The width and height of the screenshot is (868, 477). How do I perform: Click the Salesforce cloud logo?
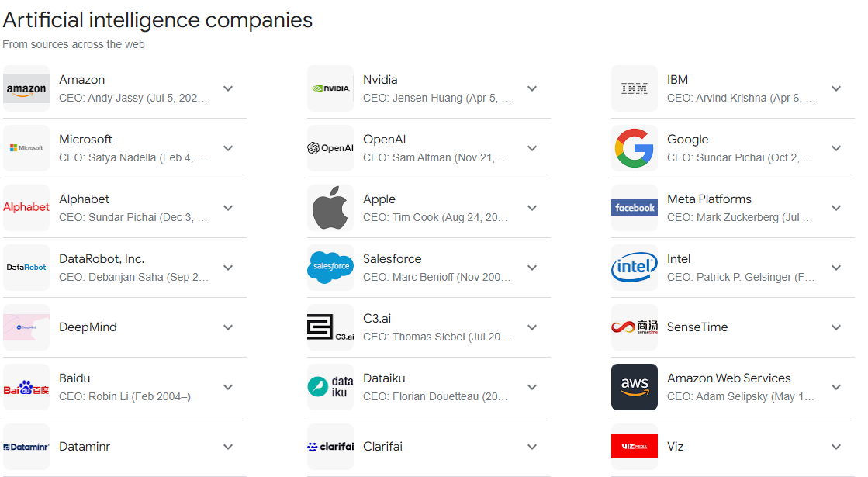pyautogui.click(x=330, y=268)
